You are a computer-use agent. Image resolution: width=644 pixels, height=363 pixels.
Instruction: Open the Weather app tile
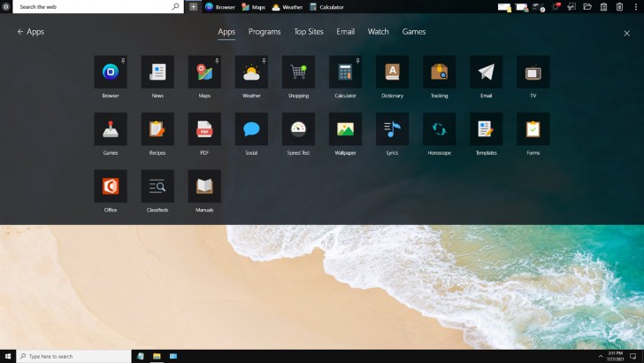coord(251,72)
